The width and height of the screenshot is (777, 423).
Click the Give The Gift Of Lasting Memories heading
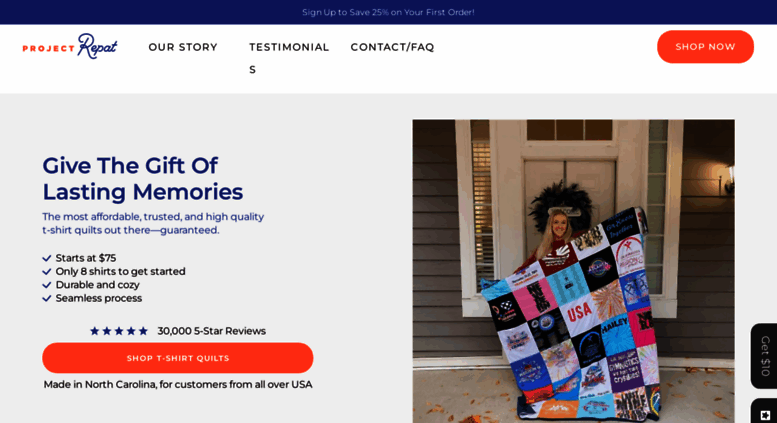[x=143, y=178]
